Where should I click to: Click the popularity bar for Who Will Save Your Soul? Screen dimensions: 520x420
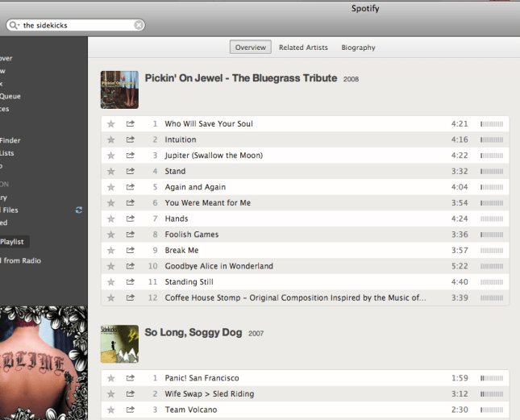[492, 124]
